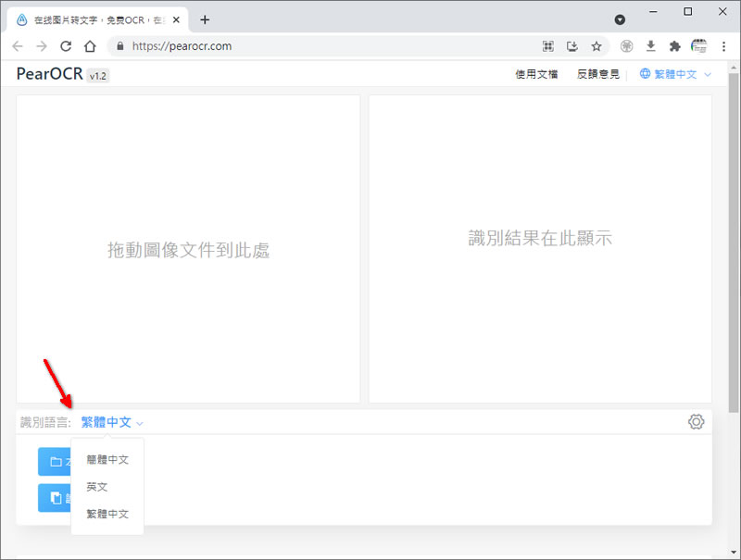Click the scrollbar up arrow

click(x=734, y=68)
